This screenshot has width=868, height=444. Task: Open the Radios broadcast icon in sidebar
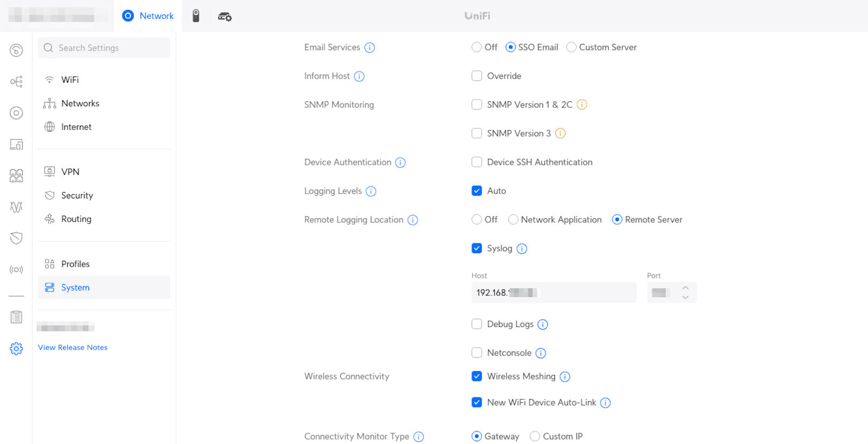click(x=16, y=269)
